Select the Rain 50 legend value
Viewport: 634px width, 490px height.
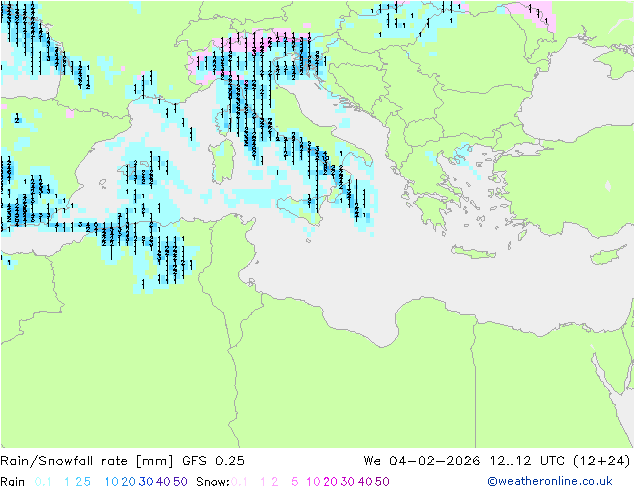[180, 482]
